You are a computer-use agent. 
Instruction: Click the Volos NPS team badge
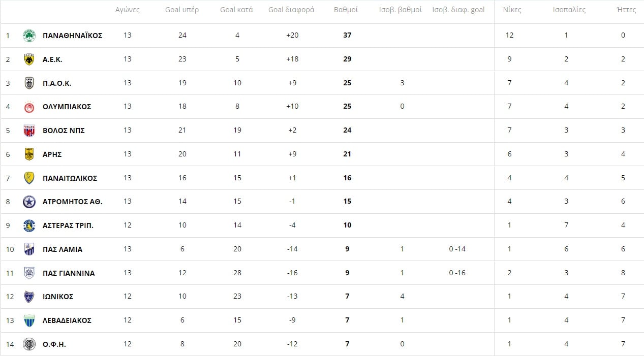tap(29, 131)
